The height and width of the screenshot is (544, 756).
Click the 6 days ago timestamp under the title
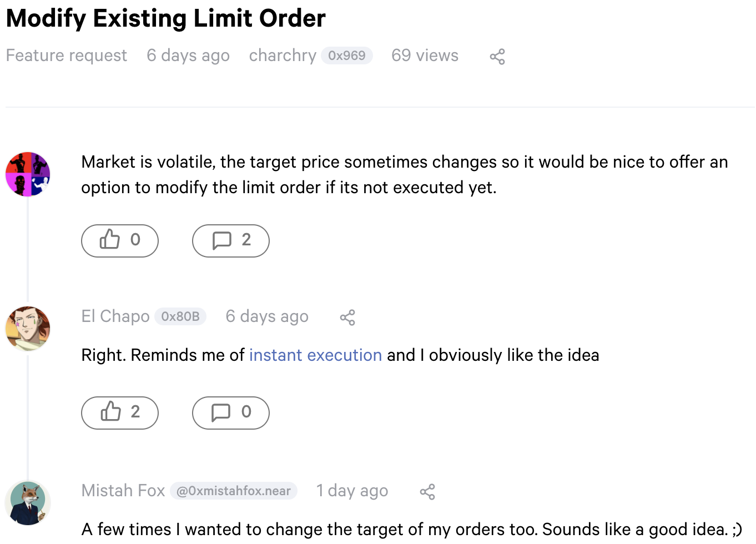point(188,56)
